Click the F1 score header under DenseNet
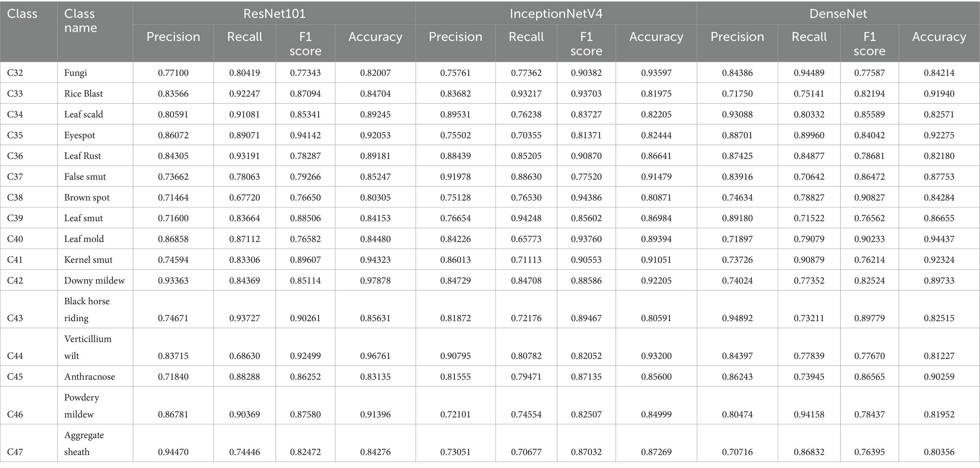The image size is (980, 468). tap(869, 44)
